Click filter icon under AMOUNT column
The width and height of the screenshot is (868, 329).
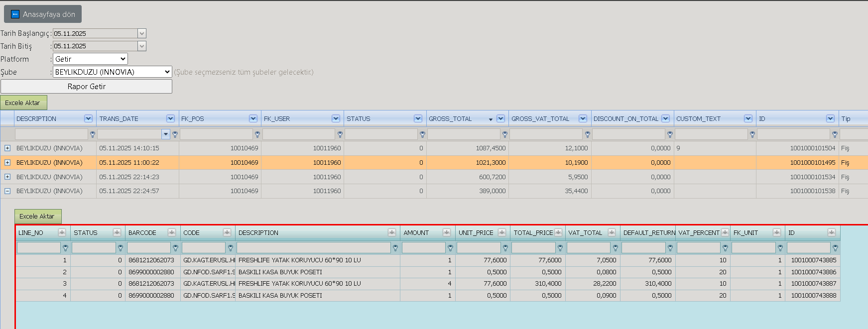[x=450, y=248]
